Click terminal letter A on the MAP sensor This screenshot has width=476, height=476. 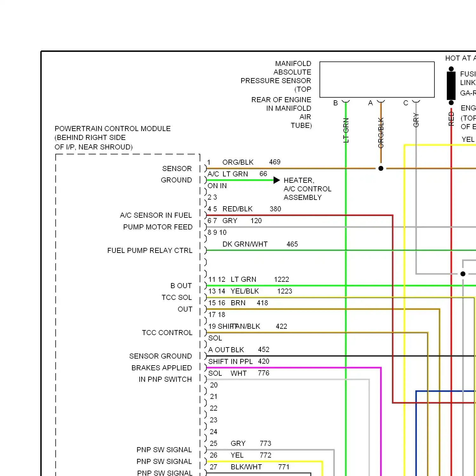(370, 103)
